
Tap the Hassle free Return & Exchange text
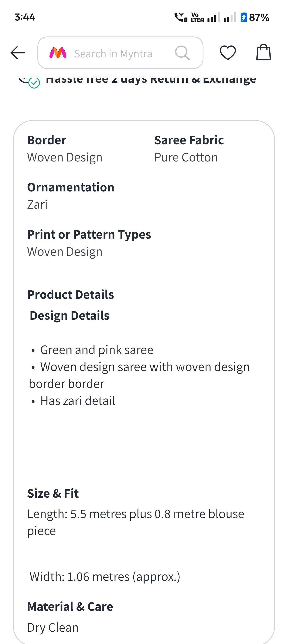(x=151, y=79)
